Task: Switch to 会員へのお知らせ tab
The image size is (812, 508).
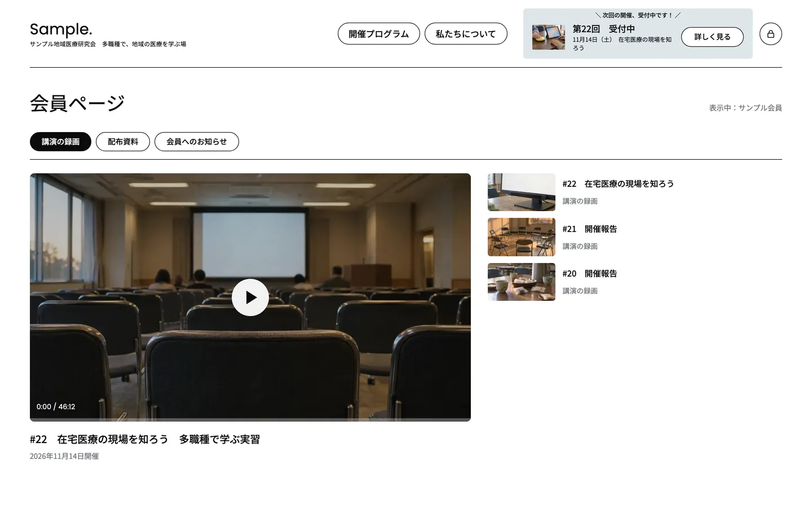Action: coord(197,142)
